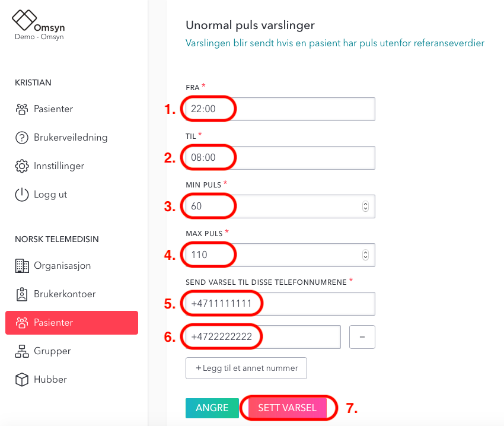504x426 pixels.
Task: Click the Fra time field
Action: tap(280, 109)
